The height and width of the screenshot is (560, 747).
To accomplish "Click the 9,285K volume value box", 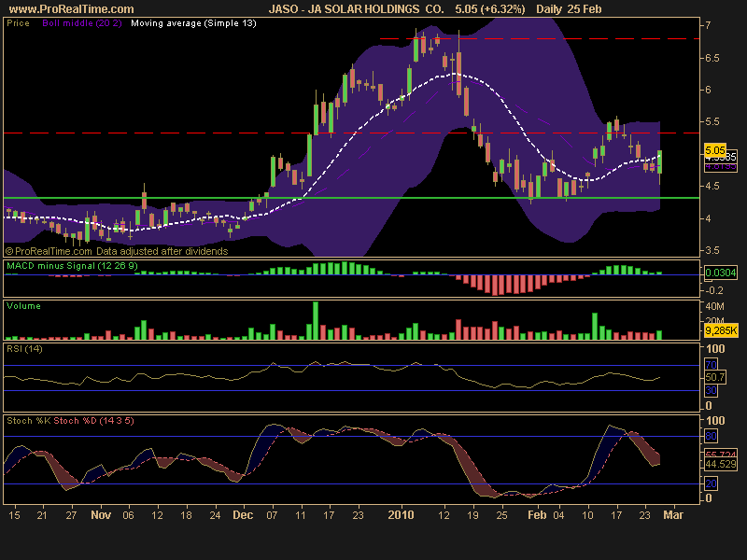I will click(x=721, y=330).
